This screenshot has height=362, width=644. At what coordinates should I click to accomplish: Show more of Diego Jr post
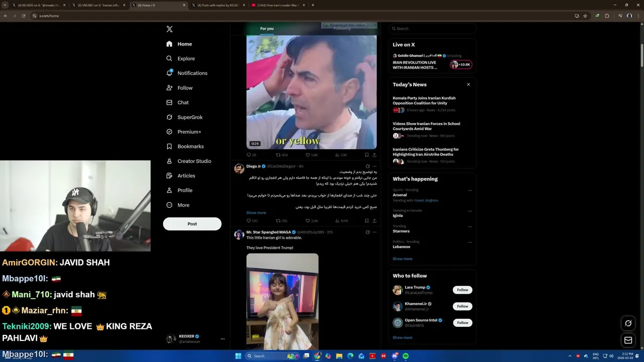[256, 213]
